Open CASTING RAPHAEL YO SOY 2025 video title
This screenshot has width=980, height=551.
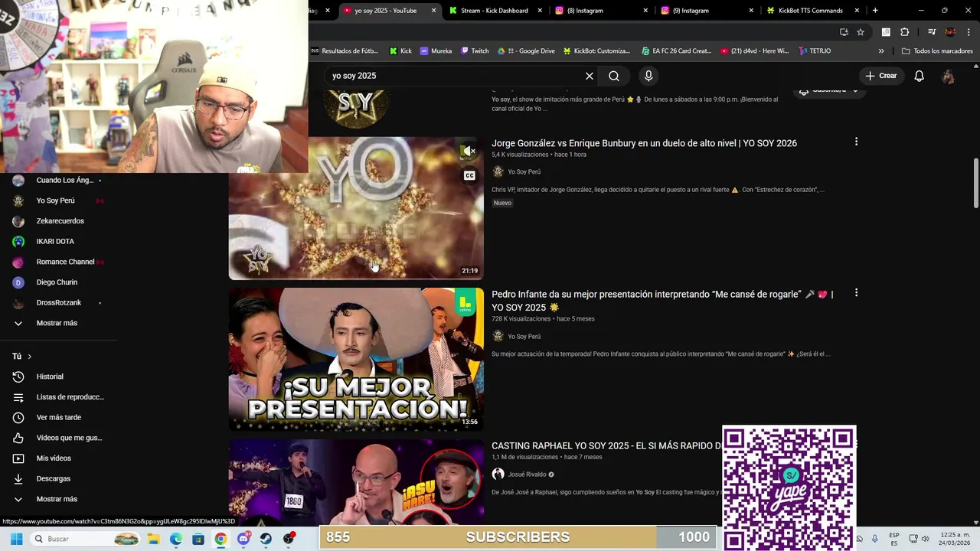606,445
